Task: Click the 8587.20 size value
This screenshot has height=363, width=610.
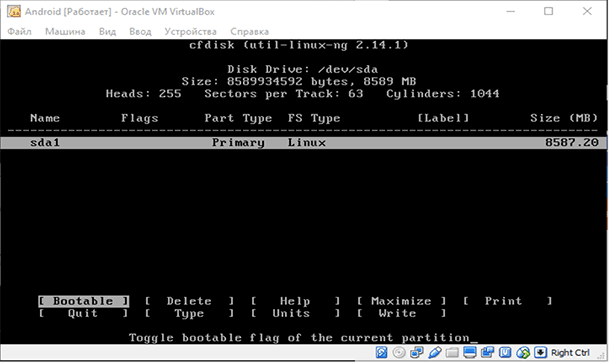Action: click(x=571, y=143)
